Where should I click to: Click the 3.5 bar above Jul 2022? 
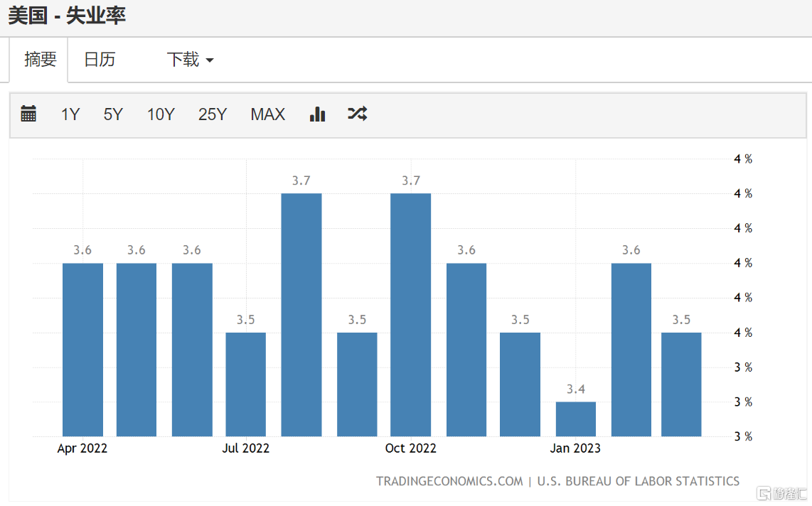pyautogui.click(x=245, y=384)
